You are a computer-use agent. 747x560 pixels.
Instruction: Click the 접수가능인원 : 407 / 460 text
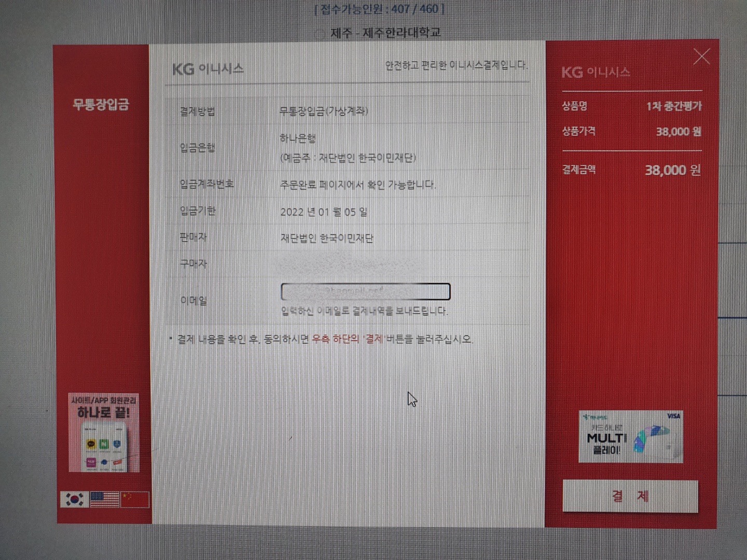(x=380, y=9)
